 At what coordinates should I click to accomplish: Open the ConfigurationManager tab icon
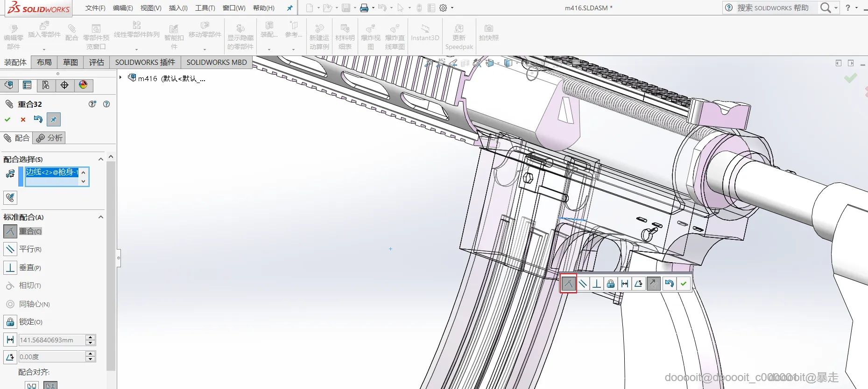pos(46,85)
